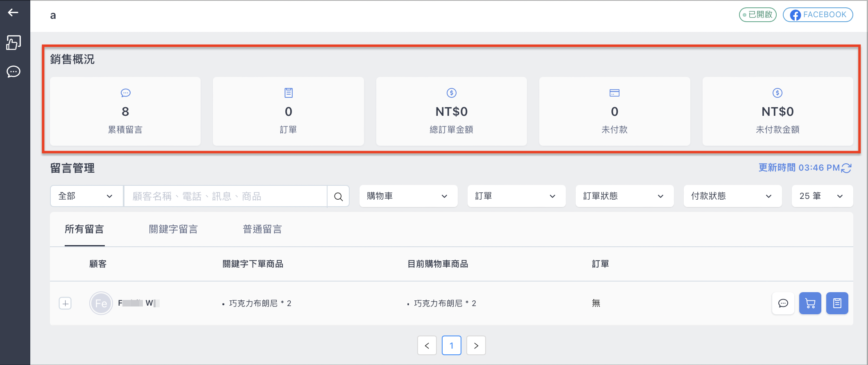Click the 銷售概況 heading

tap(72, 59)
